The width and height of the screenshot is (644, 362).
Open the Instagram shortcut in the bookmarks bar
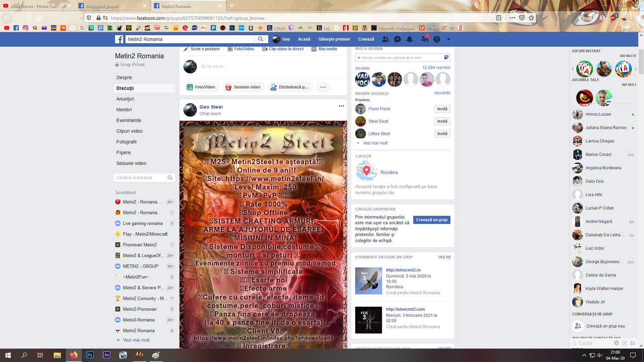(x=26, y=28)
